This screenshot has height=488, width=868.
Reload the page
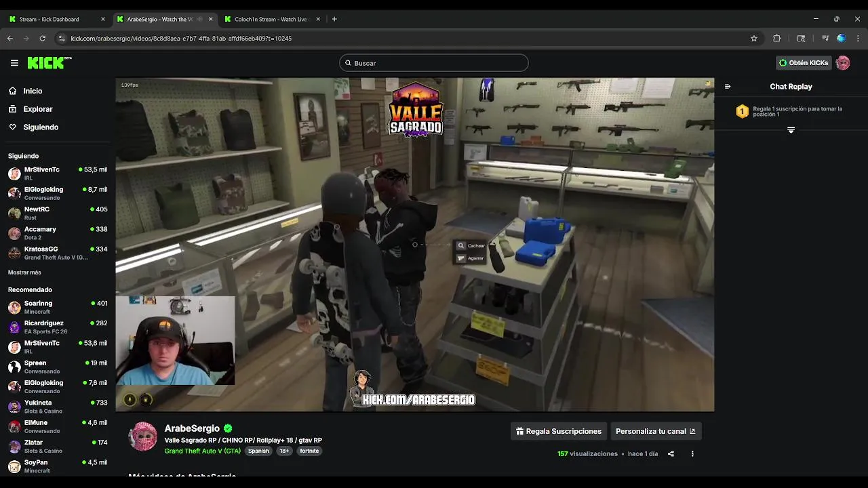pyautogui.click(x=43, y=39)
